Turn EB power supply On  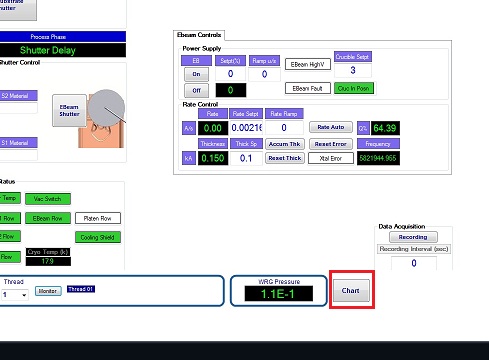[x=196, y=74]
